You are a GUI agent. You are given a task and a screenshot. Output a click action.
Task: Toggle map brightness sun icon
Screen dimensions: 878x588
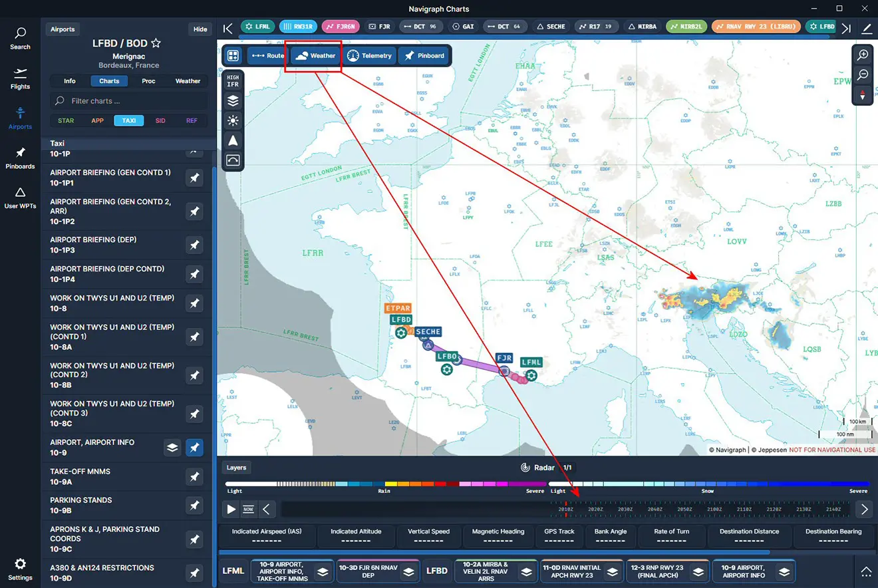[233, 121]
